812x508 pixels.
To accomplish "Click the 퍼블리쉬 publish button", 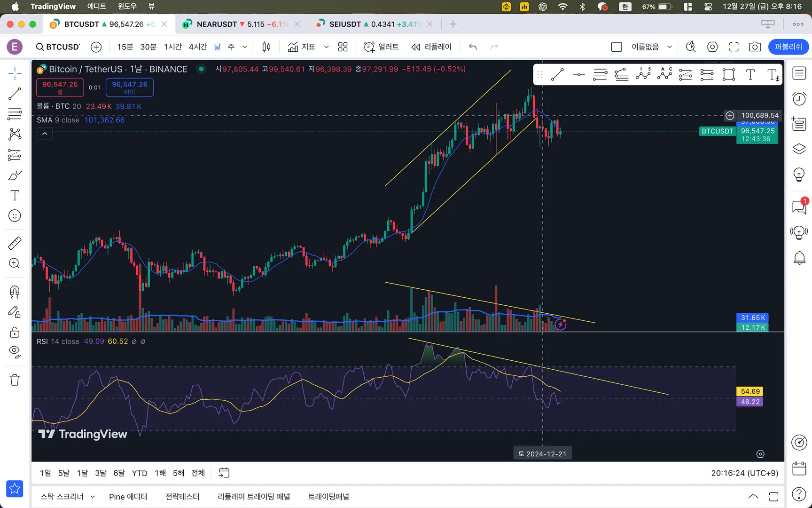I will pyautogui.click(x=789, y=47).
